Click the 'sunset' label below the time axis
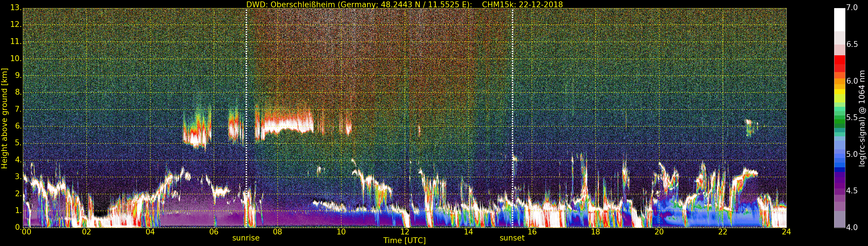Screen dimensions: 868x246 (512, 238)
